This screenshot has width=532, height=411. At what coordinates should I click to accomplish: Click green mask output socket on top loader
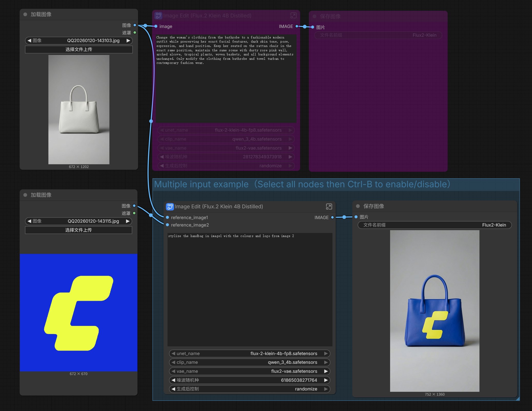135,33
